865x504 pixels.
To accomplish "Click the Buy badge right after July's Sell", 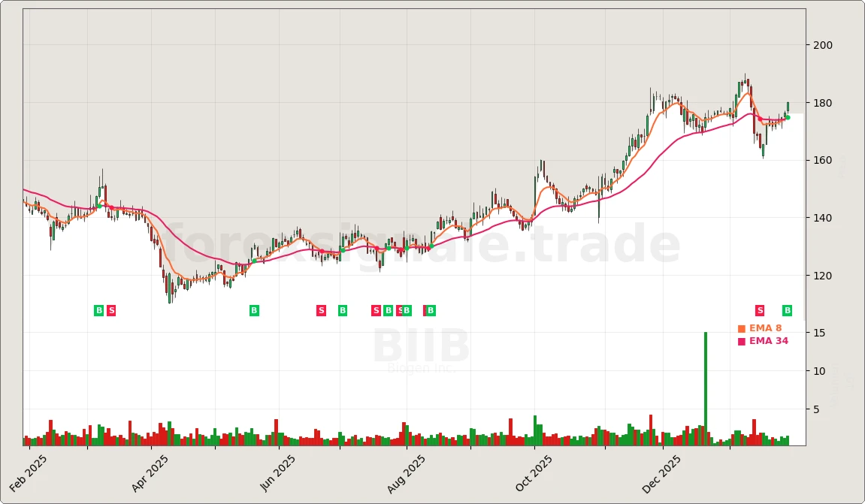I will [388, 310].
